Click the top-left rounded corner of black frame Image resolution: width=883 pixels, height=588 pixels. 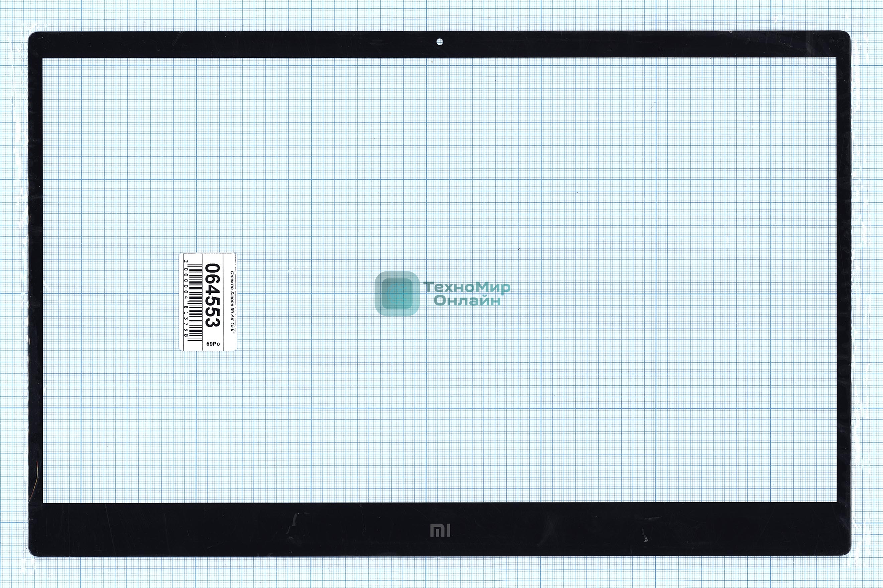34,37
